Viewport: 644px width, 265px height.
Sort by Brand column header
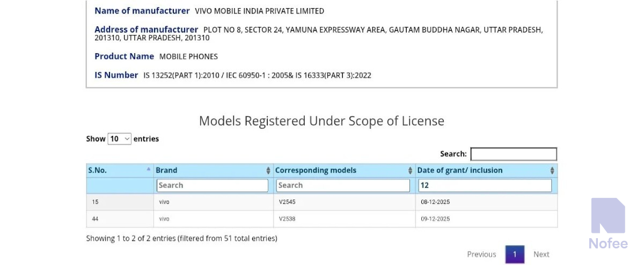tap(166, 170)
